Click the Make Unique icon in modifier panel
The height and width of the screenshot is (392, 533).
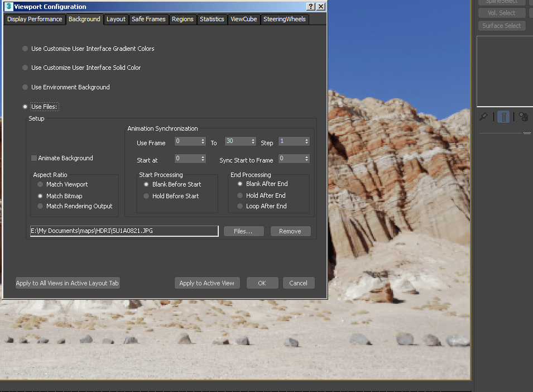tap(524, 117)
